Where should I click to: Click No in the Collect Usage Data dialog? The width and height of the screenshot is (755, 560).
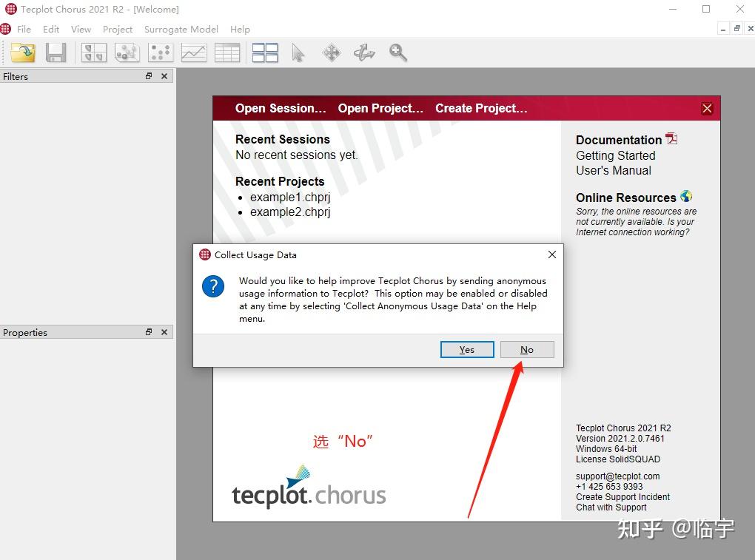tap(527, 349)
